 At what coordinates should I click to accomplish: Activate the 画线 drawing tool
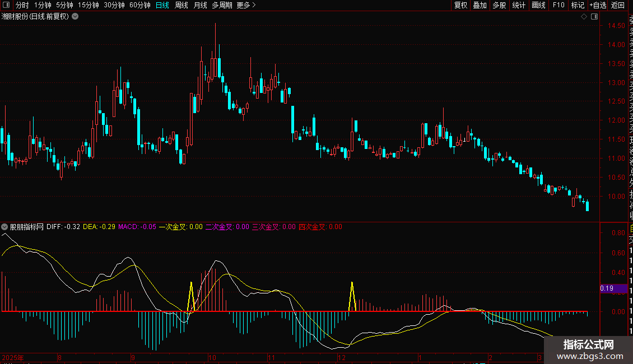(538, 5)
